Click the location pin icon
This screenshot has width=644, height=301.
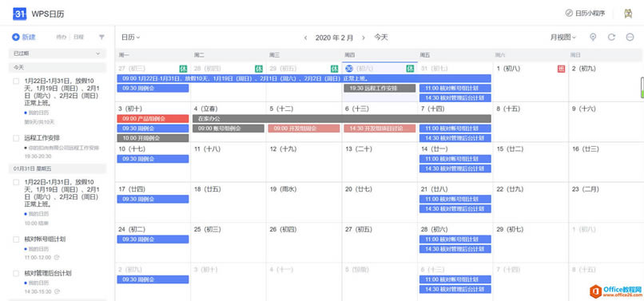point(593,37)
